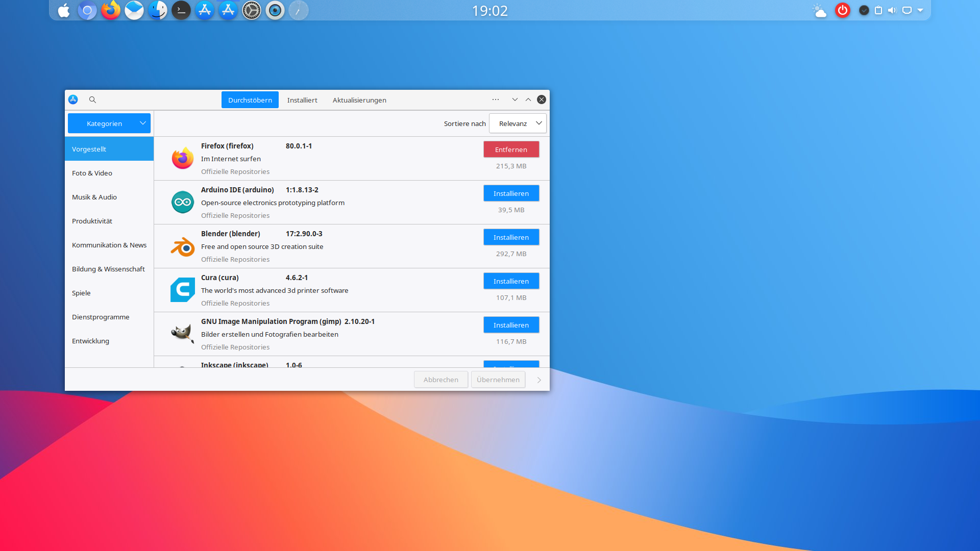980x551 pixels.
Task: Open the weather widget in panel
Action: coord(819,10)
